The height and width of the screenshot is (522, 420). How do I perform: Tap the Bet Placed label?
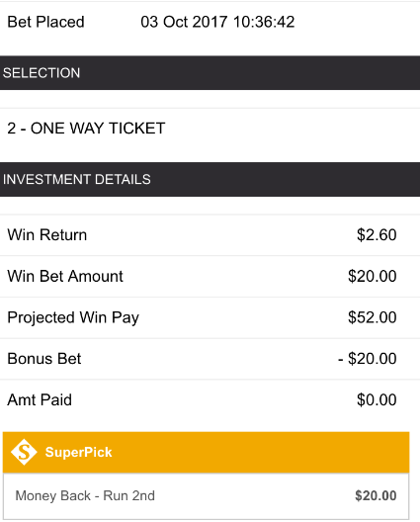pos(45,22)
